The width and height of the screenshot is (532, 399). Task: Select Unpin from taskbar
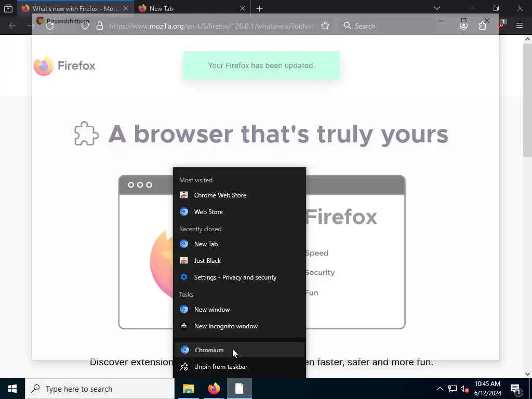click(239, 367)
